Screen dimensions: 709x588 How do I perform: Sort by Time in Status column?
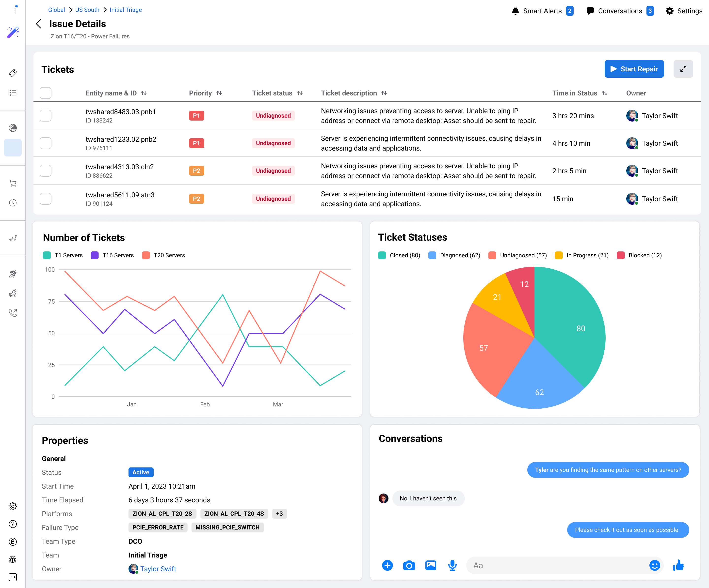[604, 93]
